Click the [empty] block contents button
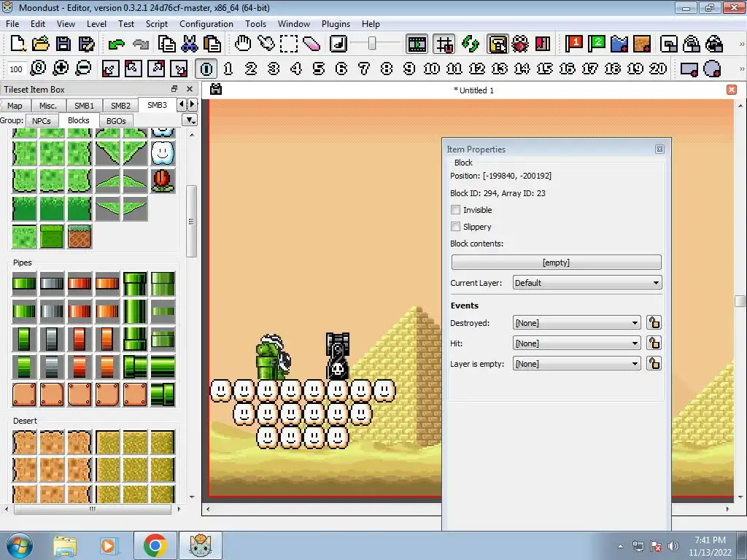Screen dimensions: 747x560 [x=556, y=262]
